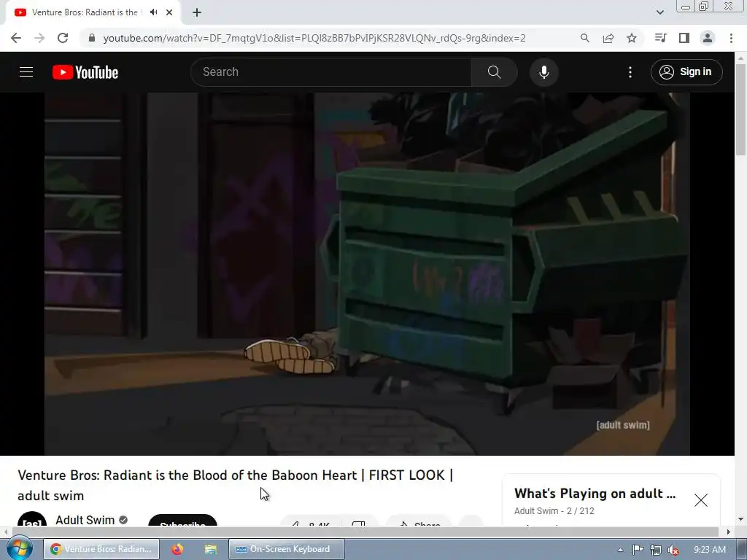Toggle the Chrome side panel
This screenshot has width=747, height=560.
(x=684, y=38)
